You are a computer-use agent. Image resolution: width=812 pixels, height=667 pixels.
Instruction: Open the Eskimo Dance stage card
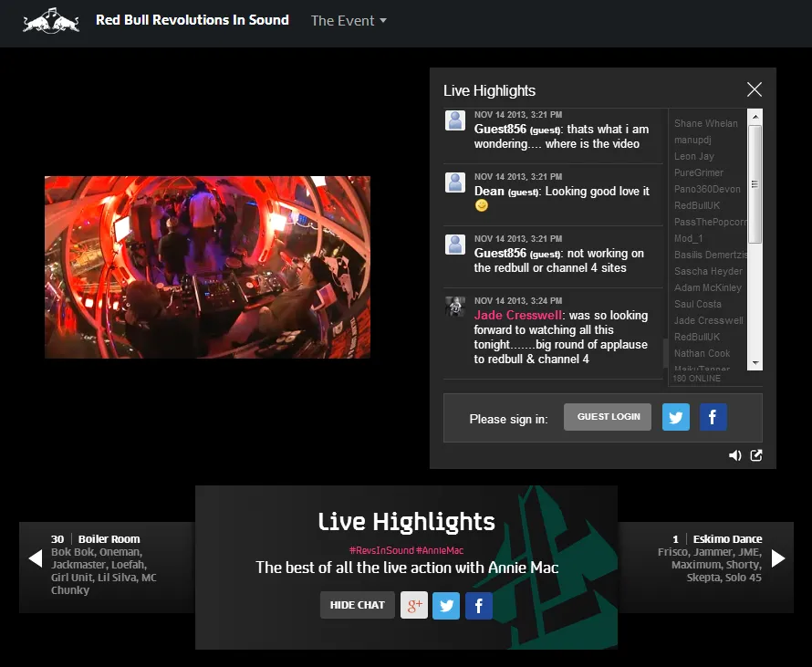point(706,567)
